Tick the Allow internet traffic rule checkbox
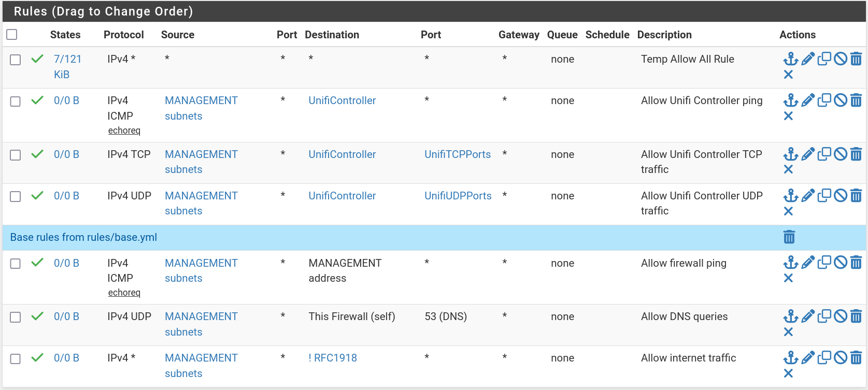 coord(16,358)
